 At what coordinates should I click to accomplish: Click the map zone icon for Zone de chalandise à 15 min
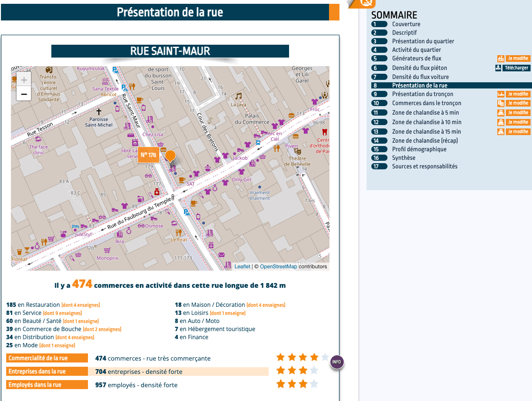tap(501, 131)
